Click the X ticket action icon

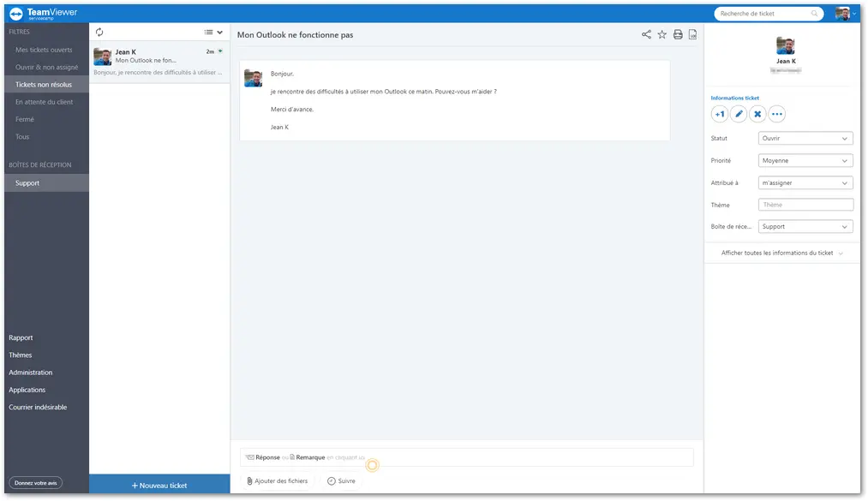[757, 115]
